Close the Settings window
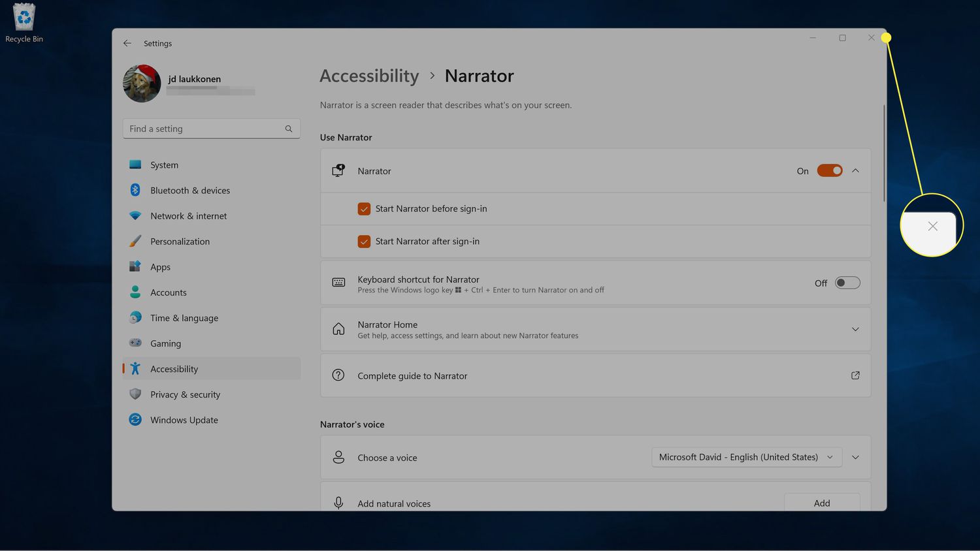 872,38
